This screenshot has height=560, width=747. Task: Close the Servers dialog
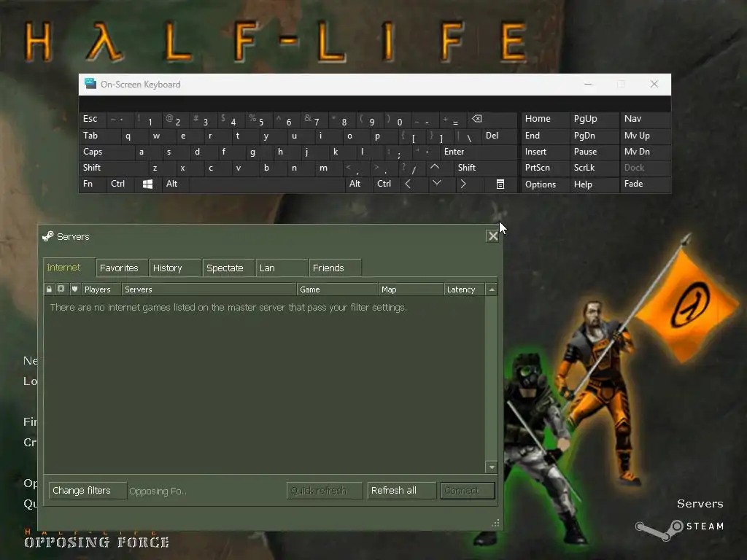click(492, 236)
